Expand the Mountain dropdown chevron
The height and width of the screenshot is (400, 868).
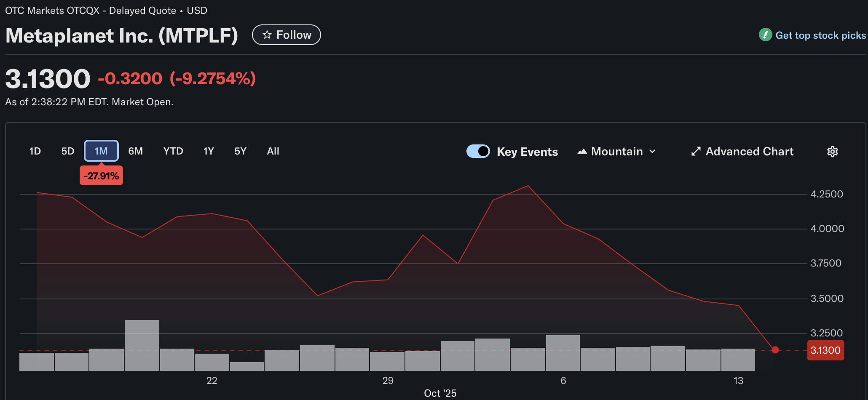tap(652, 152)
